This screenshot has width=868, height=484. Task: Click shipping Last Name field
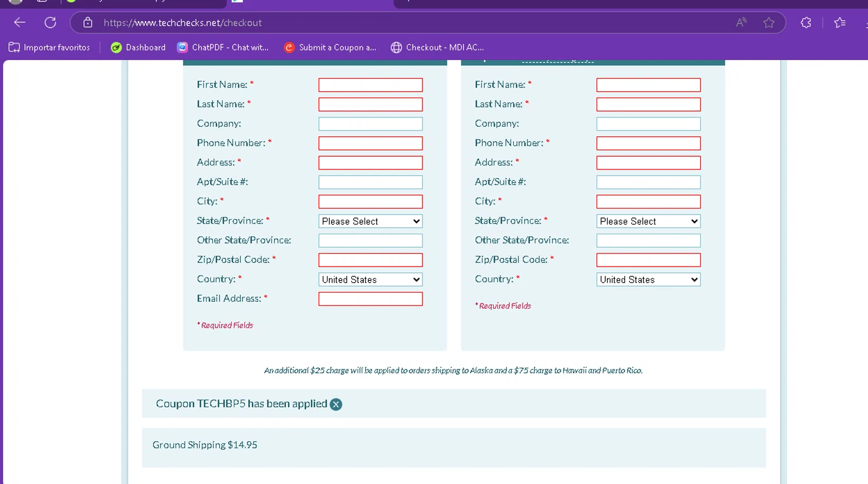[x=649, y=104]
